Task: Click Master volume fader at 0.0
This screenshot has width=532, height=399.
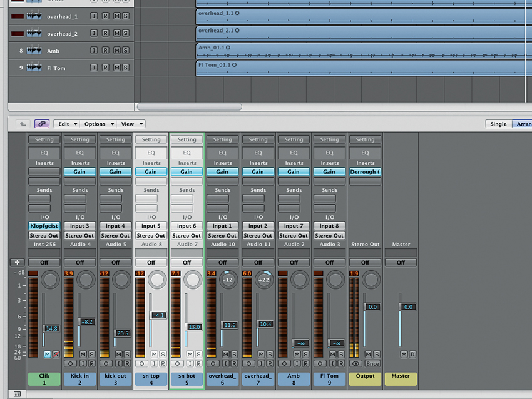Action: (x=408, y=307)
